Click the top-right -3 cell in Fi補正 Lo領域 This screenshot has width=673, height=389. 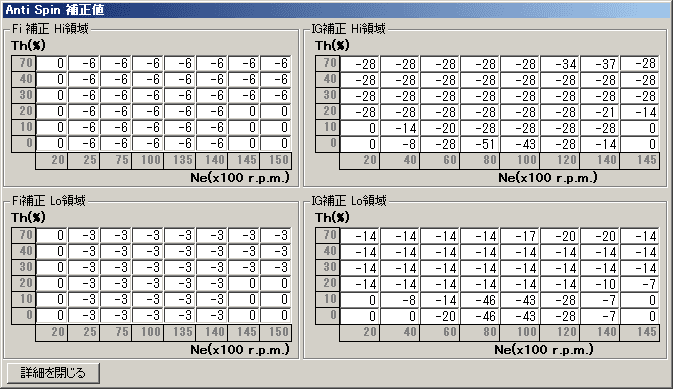pyautogui.click(x=276, y=235)
